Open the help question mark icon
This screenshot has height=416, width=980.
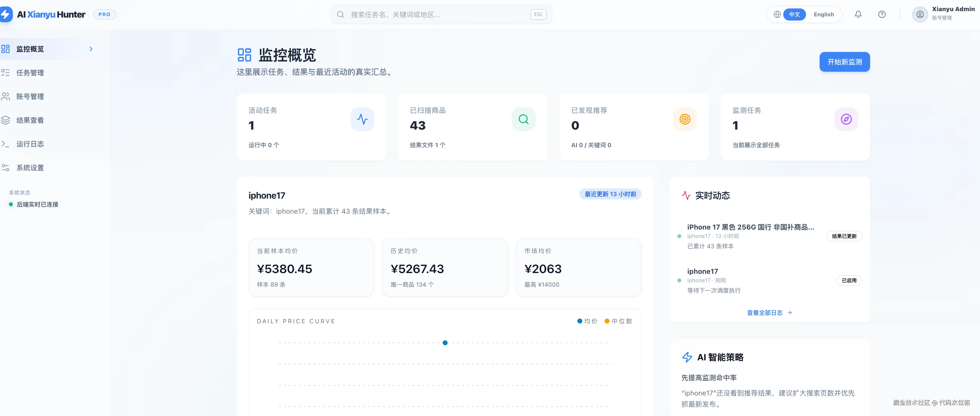click(x=882, y=14)
